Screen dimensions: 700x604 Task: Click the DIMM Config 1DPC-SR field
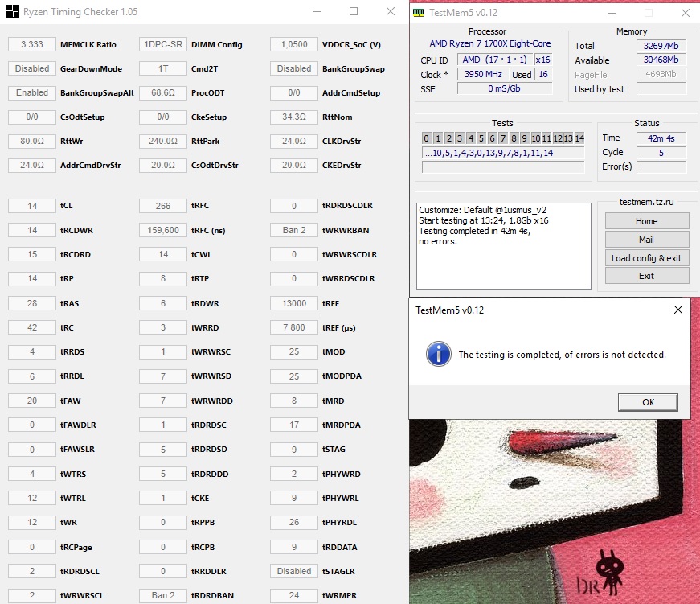(163, 44)
